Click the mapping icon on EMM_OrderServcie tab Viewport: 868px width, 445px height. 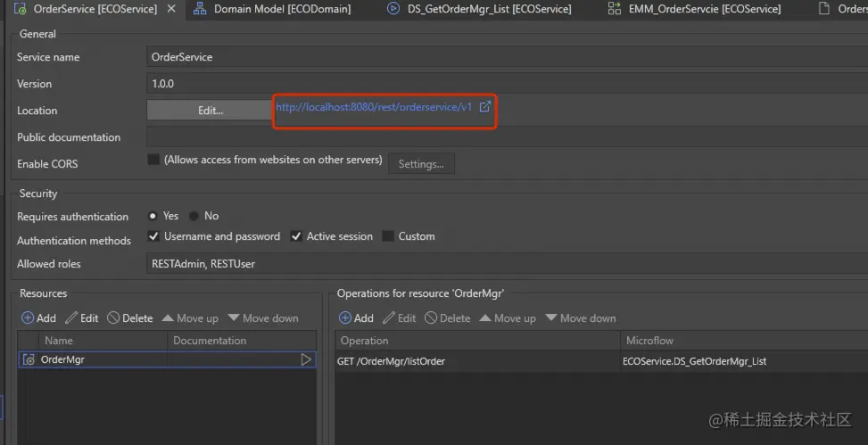[614, 9]
